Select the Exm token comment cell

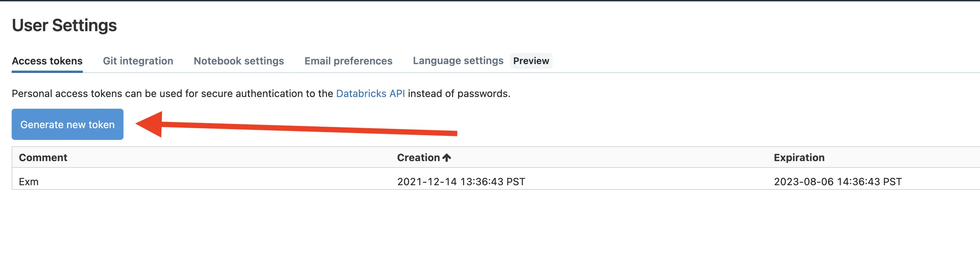click(x=29, y=182)
